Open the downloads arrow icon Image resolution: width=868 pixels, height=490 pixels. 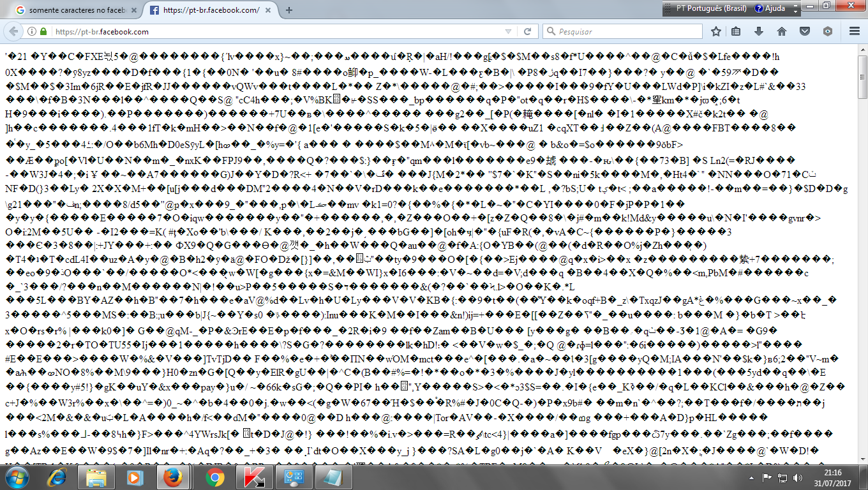coord(759,31)
